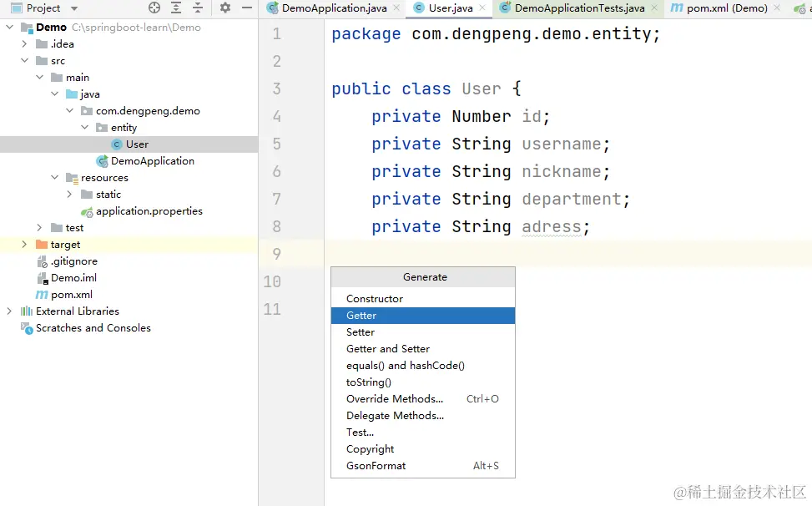The width and height of the screenshot is (812, 506).
Task: Click line number 9 in gutter
Action: coord(277,254)
